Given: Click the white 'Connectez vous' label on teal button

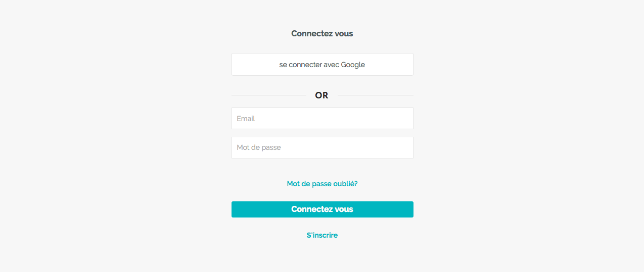Looking at the screenshot, I should [322, 209].
